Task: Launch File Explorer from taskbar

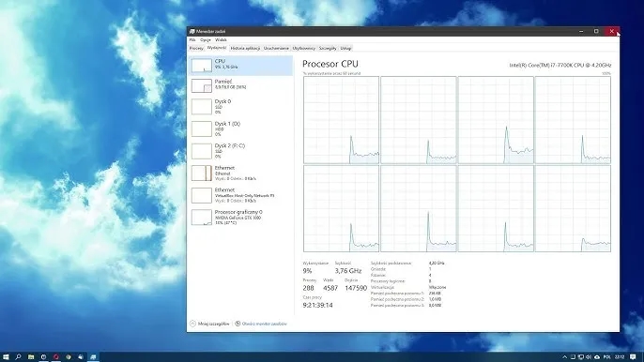Action: (31, 357)
